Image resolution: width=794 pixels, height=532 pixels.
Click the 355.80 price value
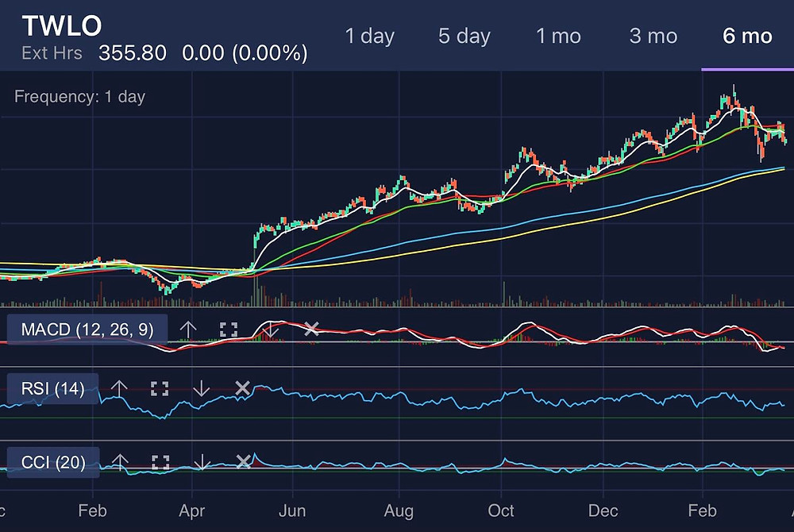click(x=132, y=53)
